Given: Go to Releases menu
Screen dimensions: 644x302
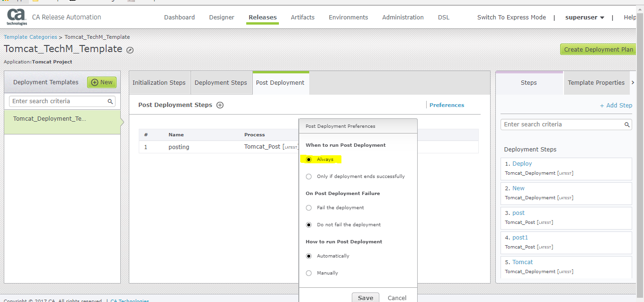Looking at the screenshot, I should [x=263, y=18].
